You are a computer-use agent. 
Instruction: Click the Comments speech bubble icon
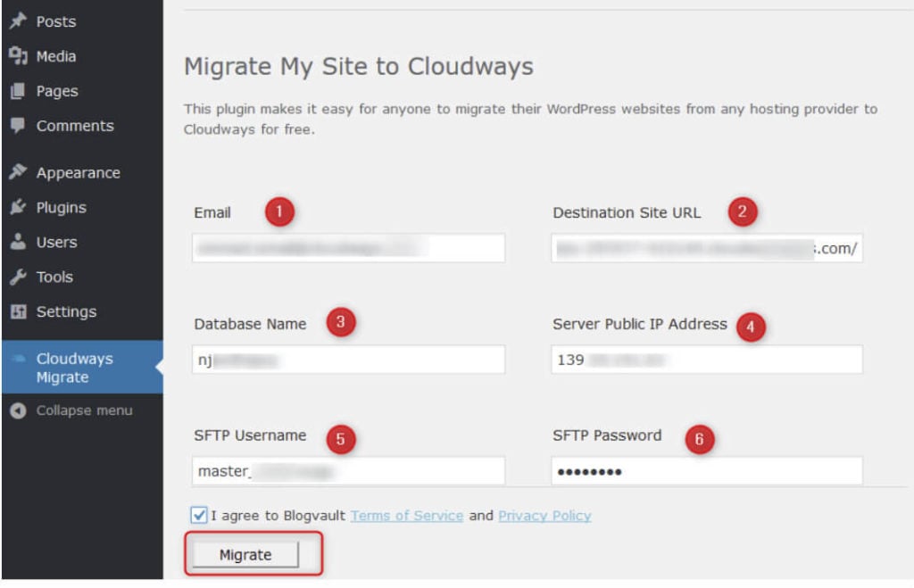18,125
